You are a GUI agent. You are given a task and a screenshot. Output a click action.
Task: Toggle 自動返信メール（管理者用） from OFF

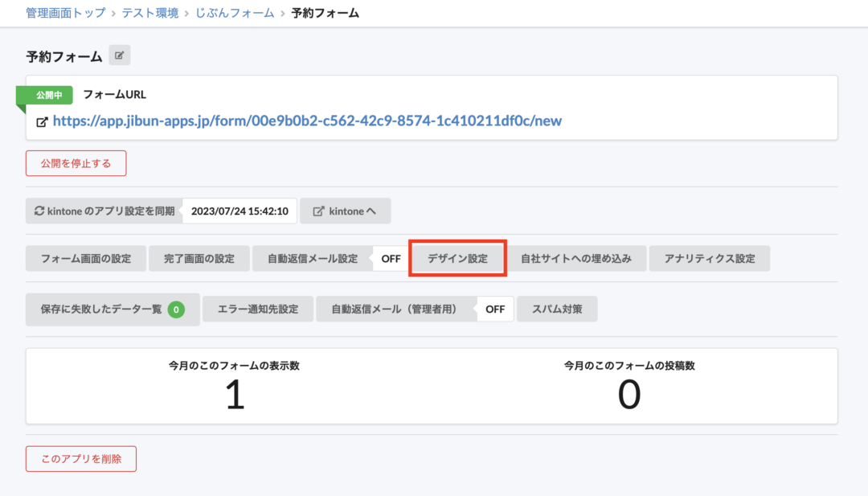pyautogui.click(x=494, y=309)
